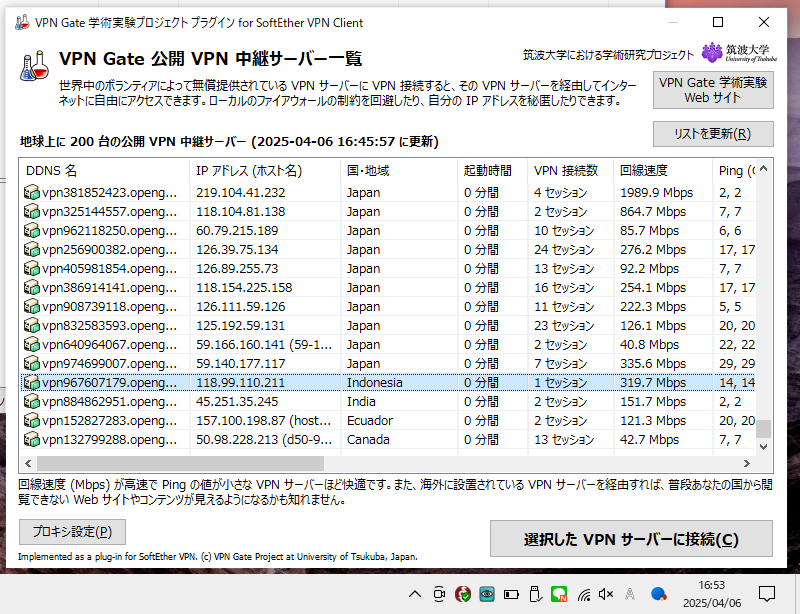Click server icon of vpn386914141 row
Image resolution: width=800 pixels, height=614 pixels.
(x=32, y=287)
